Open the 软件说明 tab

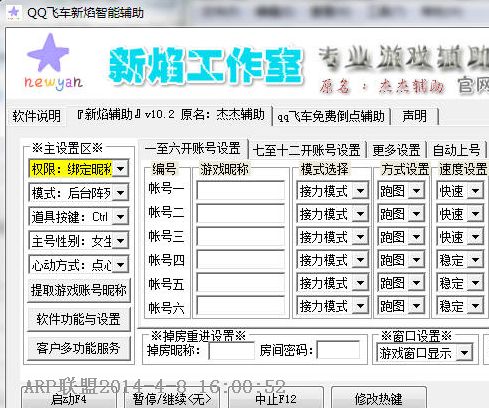tap(36, 116)
